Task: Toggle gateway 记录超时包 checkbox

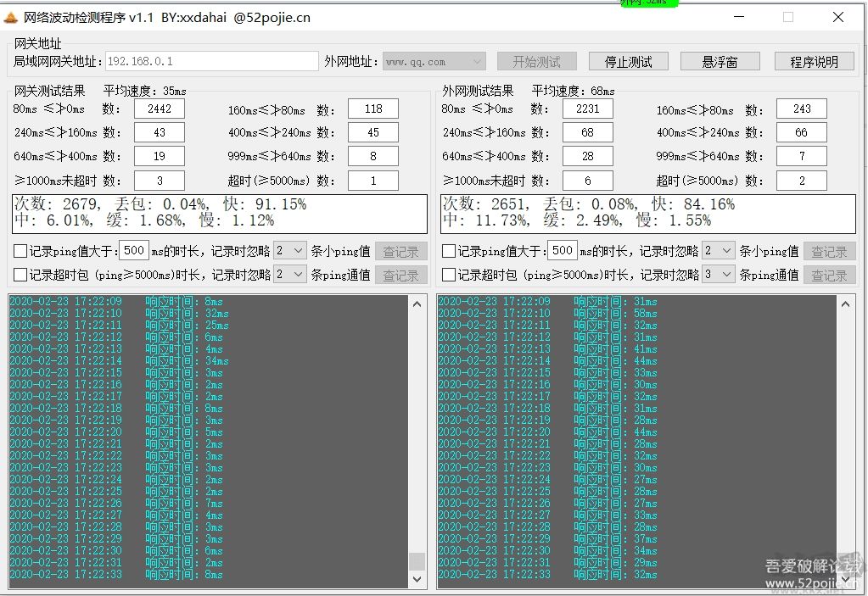Action: tap(20, 275)
